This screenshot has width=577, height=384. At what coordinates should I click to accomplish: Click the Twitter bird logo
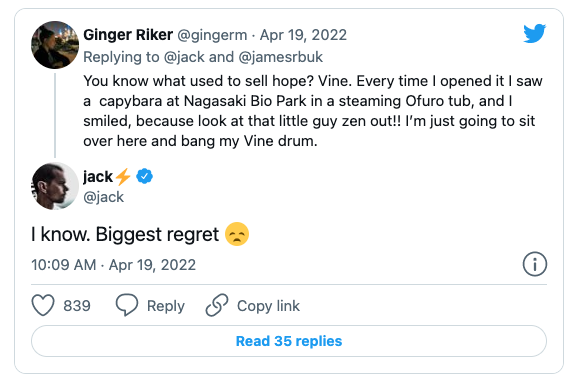(x=535, y=33)
